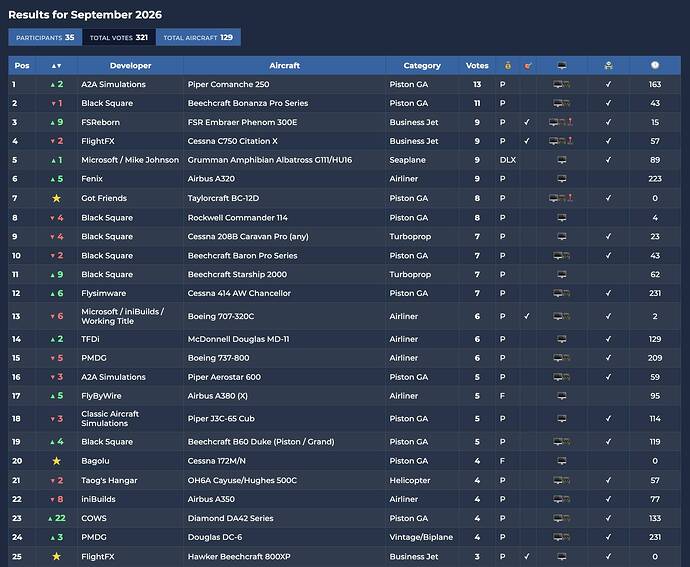The height and width of the screenshot is (567, 690).
Task: Click the gold star in Hawker Beechcraft 800XP row
Action: tap(56, 556)
